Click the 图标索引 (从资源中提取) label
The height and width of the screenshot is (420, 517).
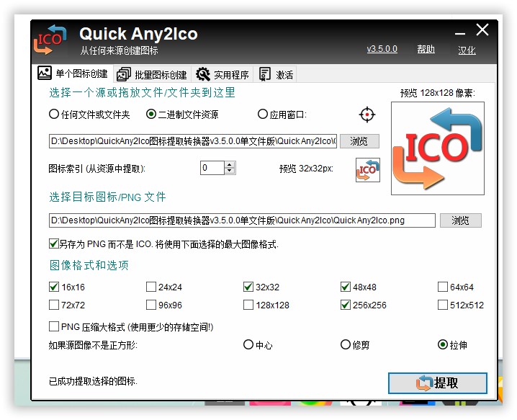pyautogui.click(x=97, y=169)
